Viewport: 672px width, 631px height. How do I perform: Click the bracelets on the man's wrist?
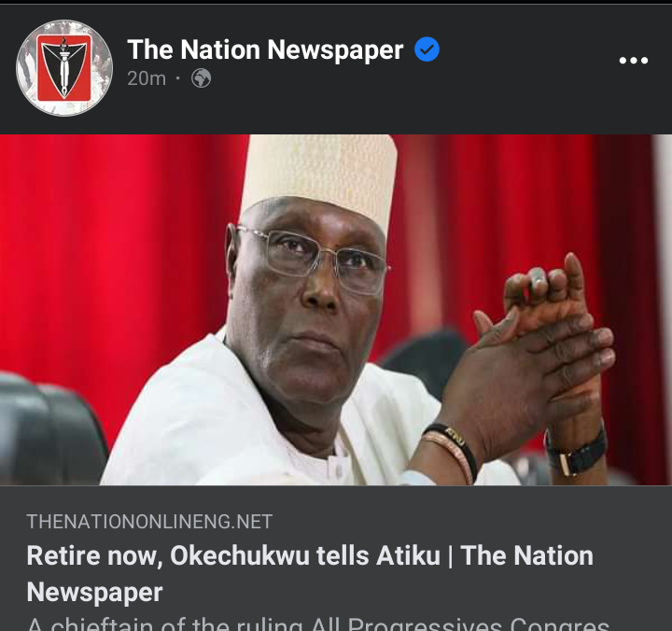pyautogui.click(x=452, y=450)
